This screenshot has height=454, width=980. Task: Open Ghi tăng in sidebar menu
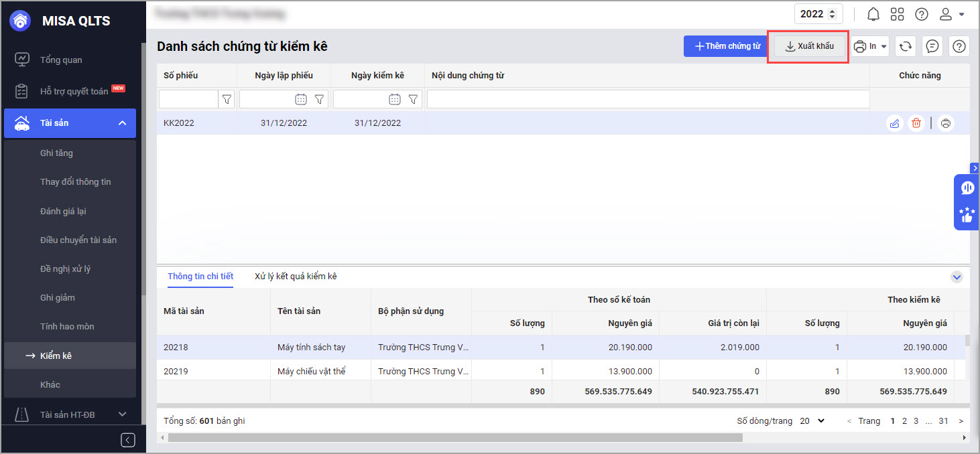pos(56,153)
